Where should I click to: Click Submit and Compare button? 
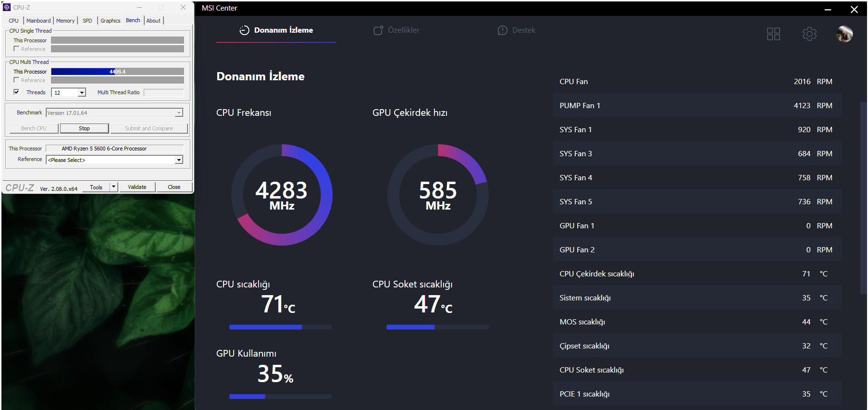click(x=149, y=128)
